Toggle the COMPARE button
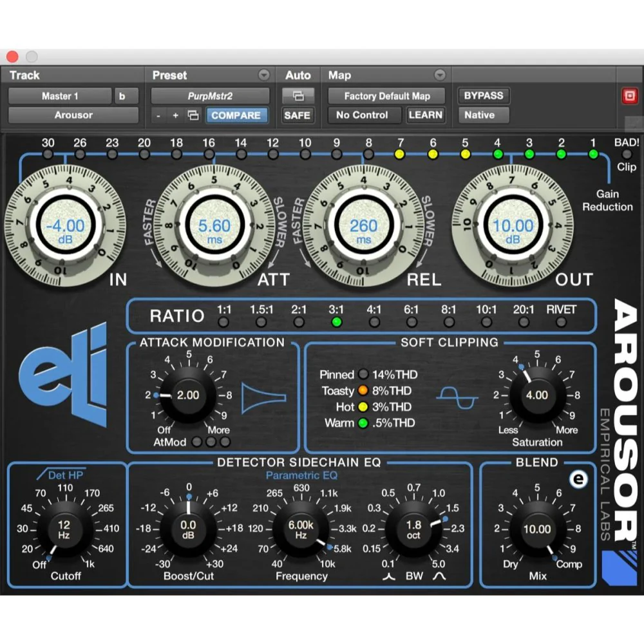Viewport: 644px width, 644px height. 236,115
